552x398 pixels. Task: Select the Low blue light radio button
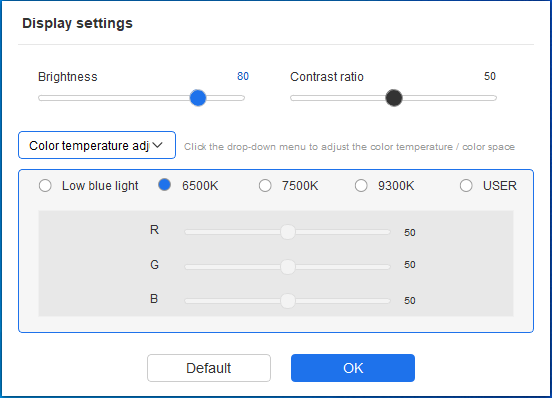coord(45,185)
